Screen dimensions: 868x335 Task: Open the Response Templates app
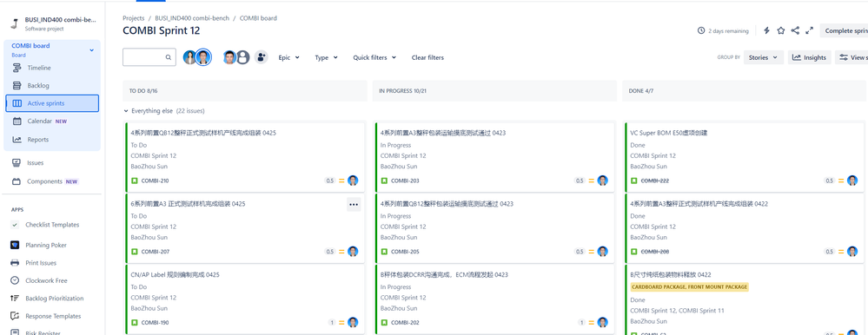[x=53, y=316]
